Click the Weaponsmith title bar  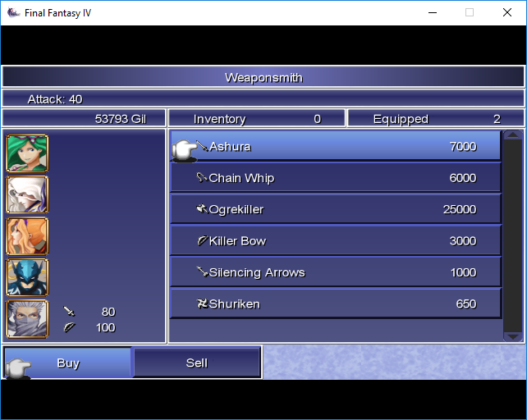[x=263, y=77]
